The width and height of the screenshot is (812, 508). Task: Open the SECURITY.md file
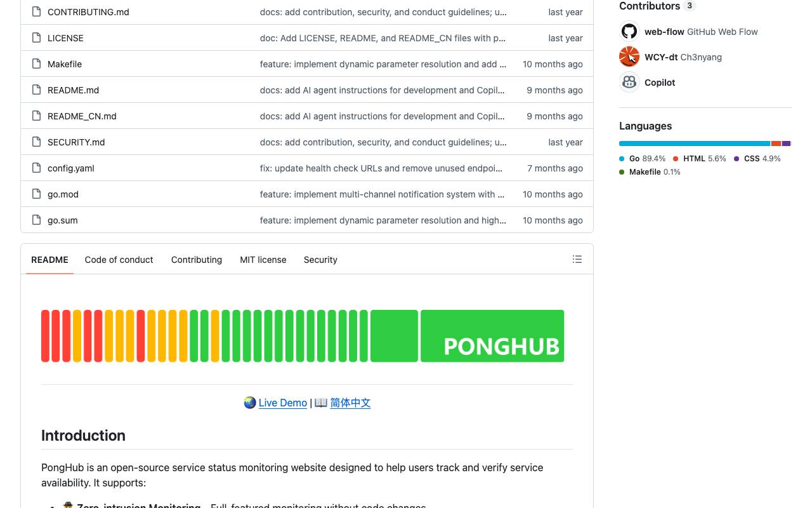(76, 142)
